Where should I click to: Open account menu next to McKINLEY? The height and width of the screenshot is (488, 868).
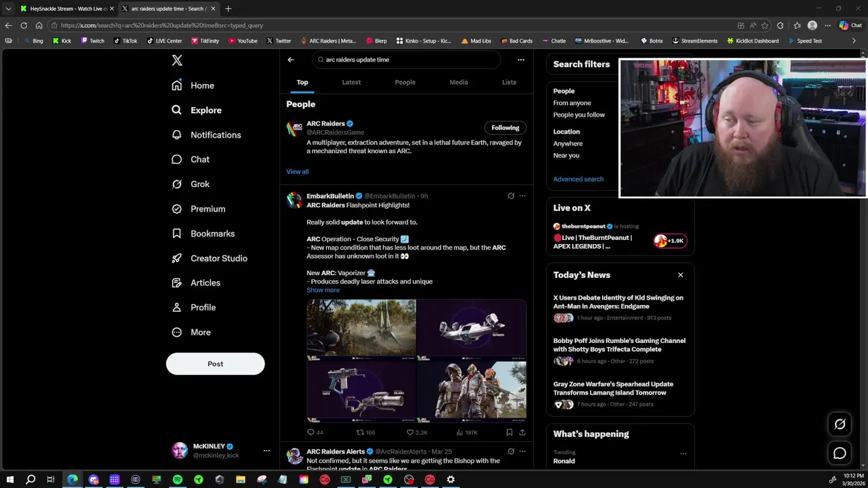[x=267, y=451]
